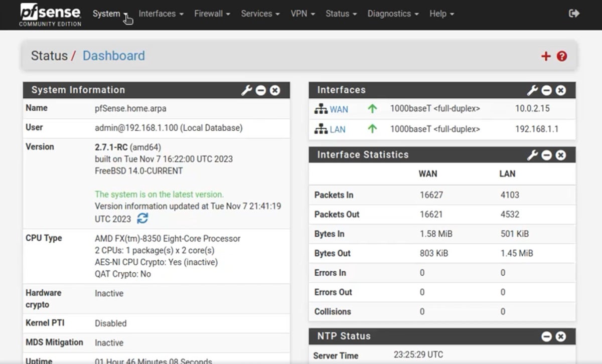The height and width of the screenshot is (364, 602).
Task: Open the System dropdown menu
Action: tap(110, 14)
